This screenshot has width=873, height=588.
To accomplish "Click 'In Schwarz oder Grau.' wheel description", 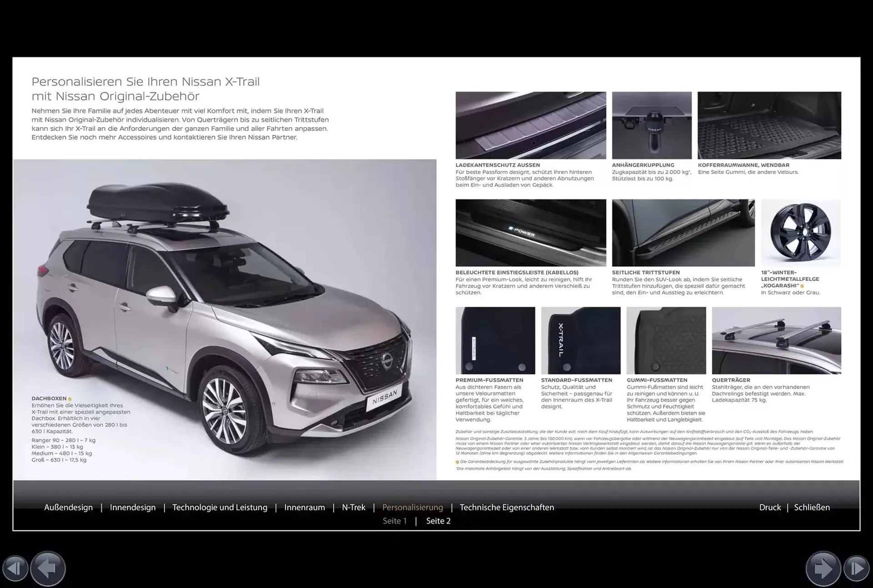I will [x=791, y=293].
